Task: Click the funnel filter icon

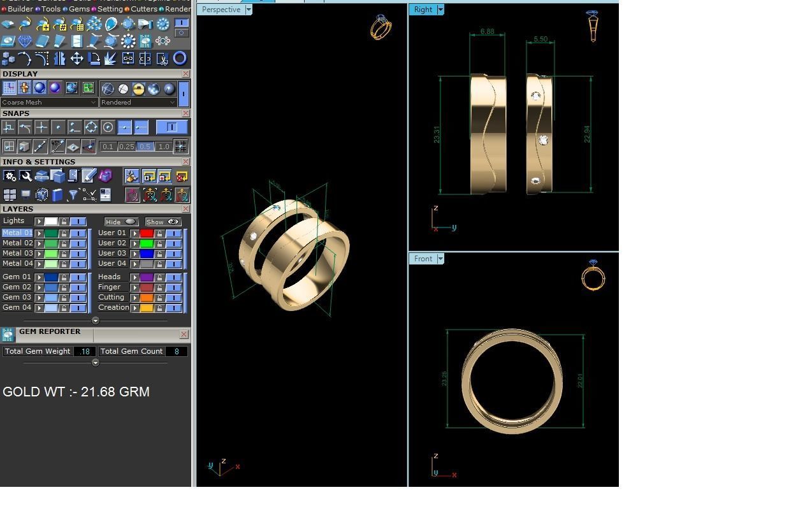Action: pos(73,195)
